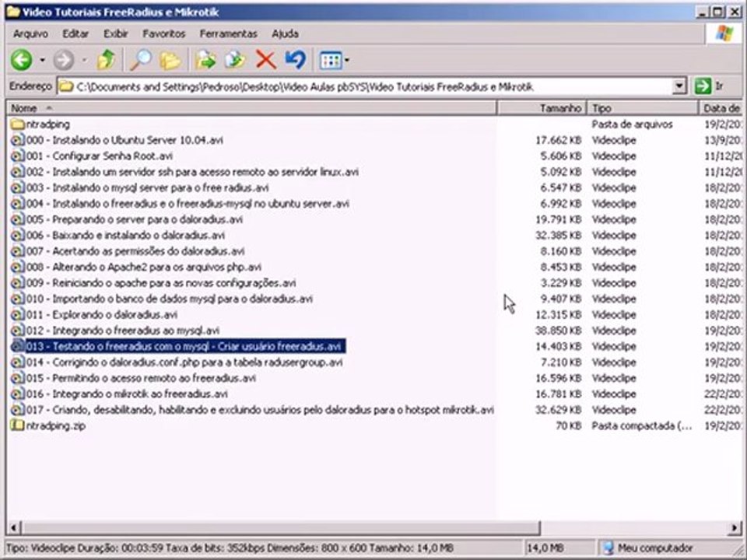Select video icon of 008 Alterando Apache2
This screenshot has width=747, height=560.
pyautogui.click(x=18, y=267)
